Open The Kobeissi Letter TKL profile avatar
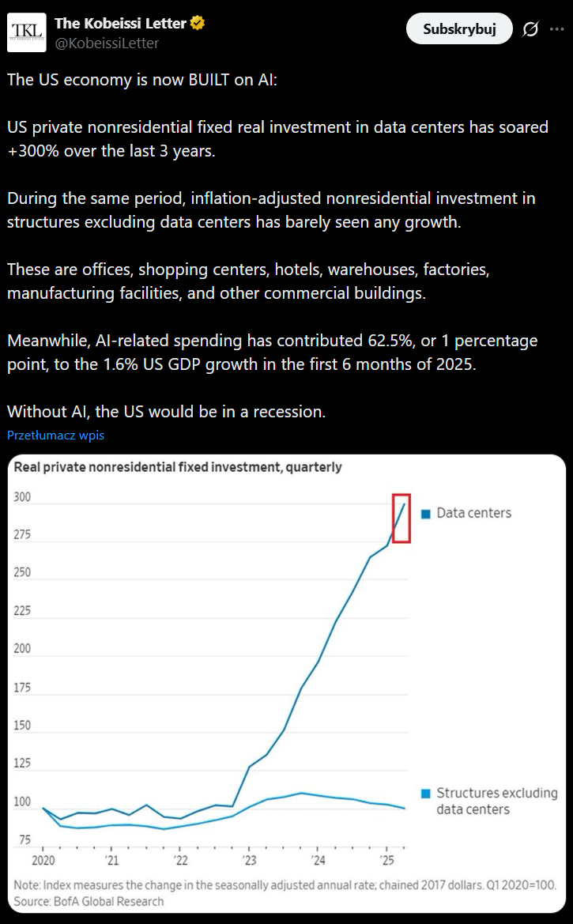The height and width of the screenshot is (924, 573). click(x=27, y=32)
